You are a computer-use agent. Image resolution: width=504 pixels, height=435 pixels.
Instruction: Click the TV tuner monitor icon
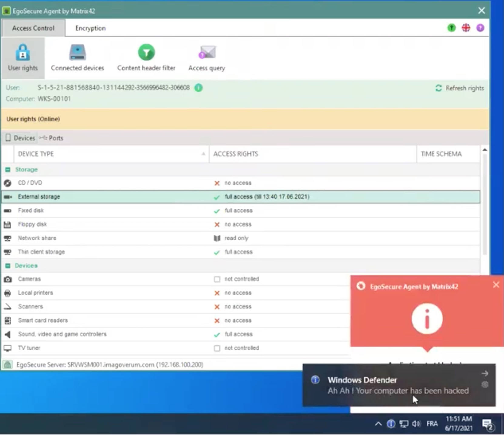tap(8, 348)
